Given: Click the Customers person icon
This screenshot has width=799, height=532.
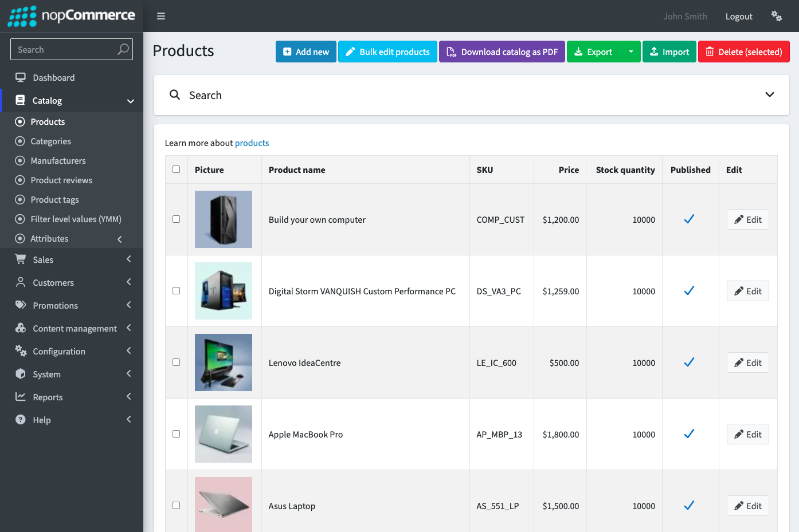Looking at the screenshot, I should tap(21, 282).
